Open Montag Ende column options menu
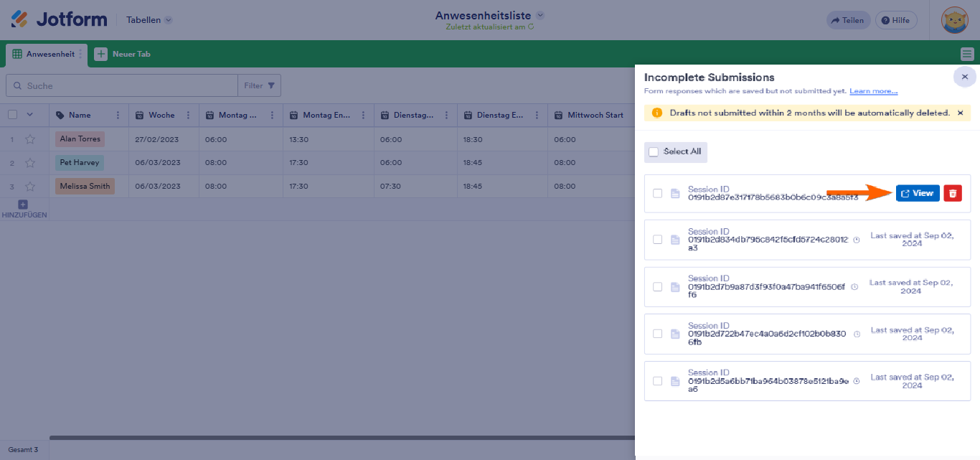 pos(364,116)
